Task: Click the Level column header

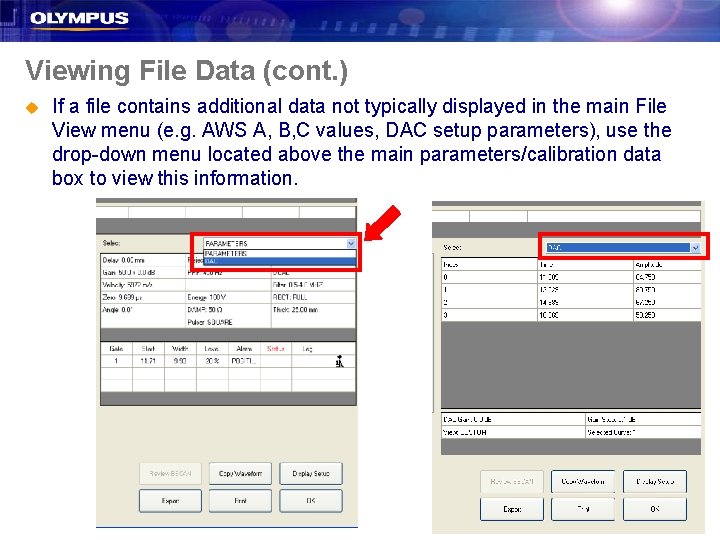Action: click(x=212, y=349)
